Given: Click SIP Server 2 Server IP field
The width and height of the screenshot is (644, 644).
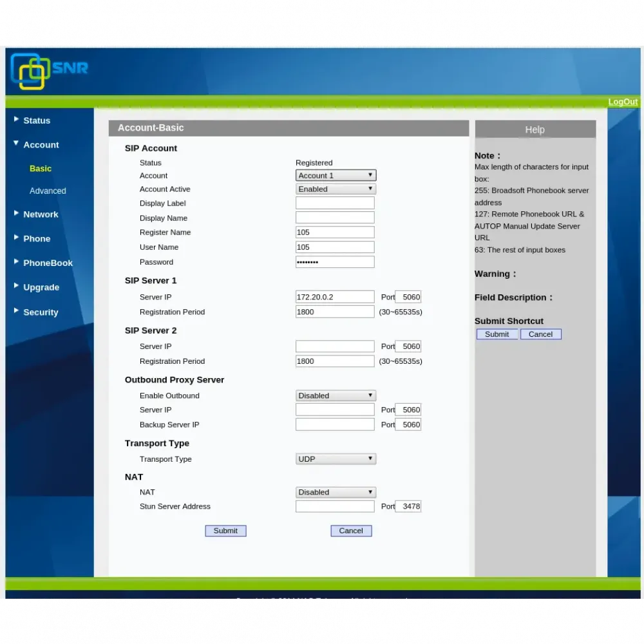Looking at the screenshot, I should click(x=335, y=346).
